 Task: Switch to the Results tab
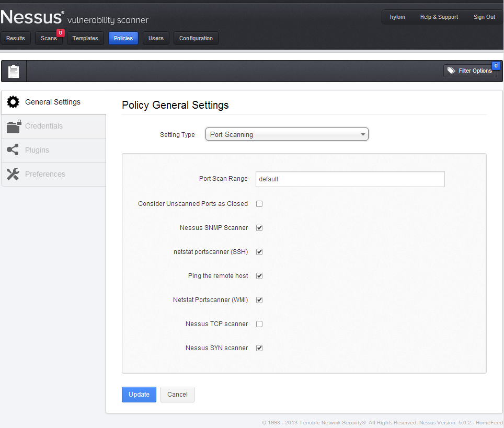click(16, 38)
